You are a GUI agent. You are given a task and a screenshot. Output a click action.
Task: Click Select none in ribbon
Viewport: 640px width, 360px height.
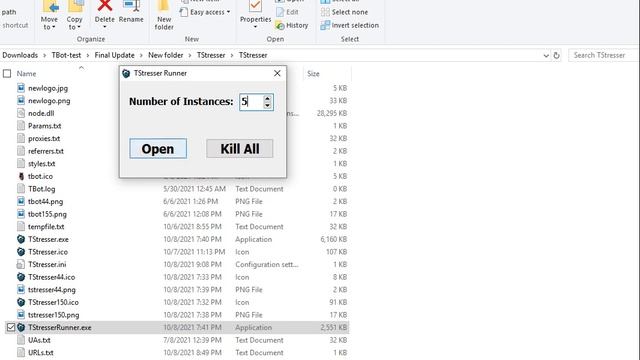344,12
